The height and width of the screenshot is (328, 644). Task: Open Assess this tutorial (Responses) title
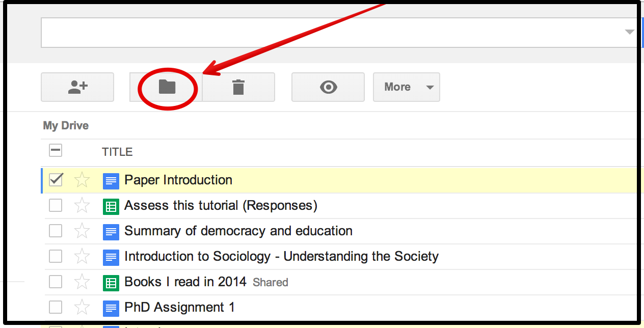pos(221,206)
